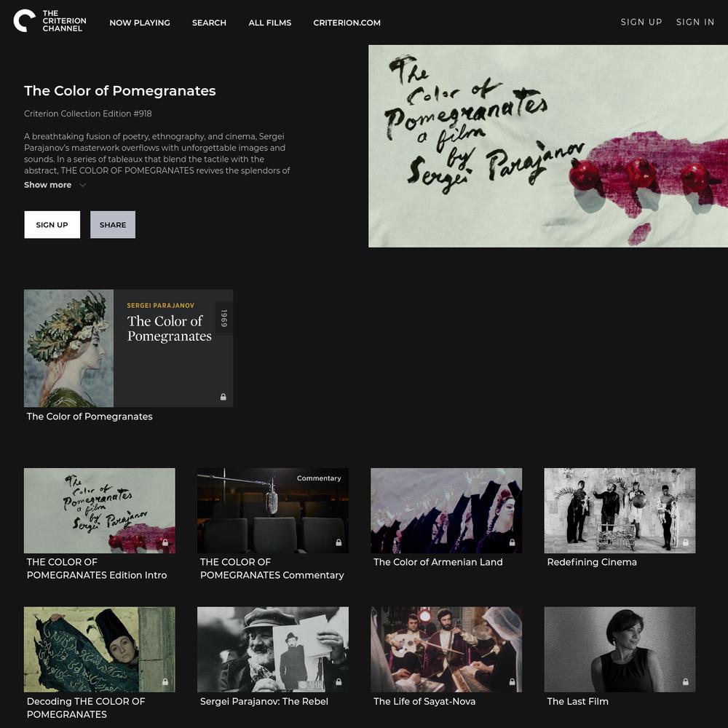Click 'THE COLOR OF POMEGRANATES Edition Intro' title

(x=97, y=569)
